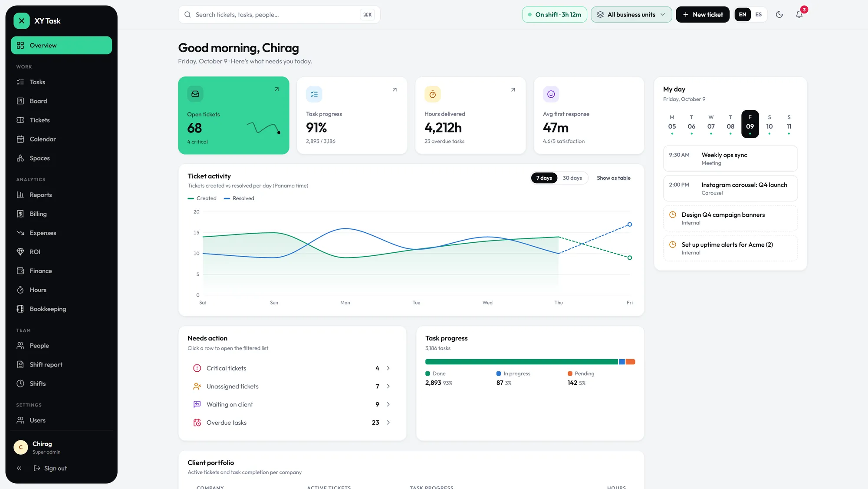Image resolution: width=868 pixels, height=489 pixels.
Task: Go to Tickets in the sidebar
Action: [61, 120]
